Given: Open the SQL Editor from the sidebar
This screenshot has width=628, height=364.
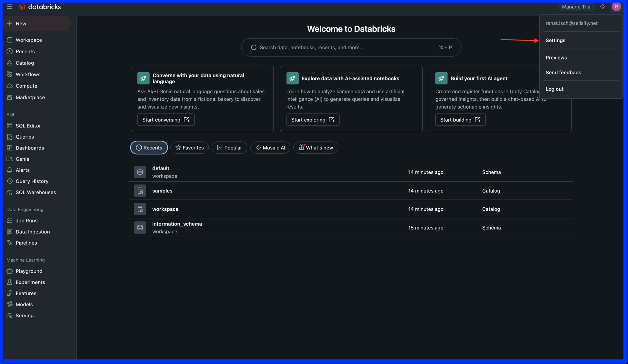Looking at the screenshot, I should (x=28, y=126).
